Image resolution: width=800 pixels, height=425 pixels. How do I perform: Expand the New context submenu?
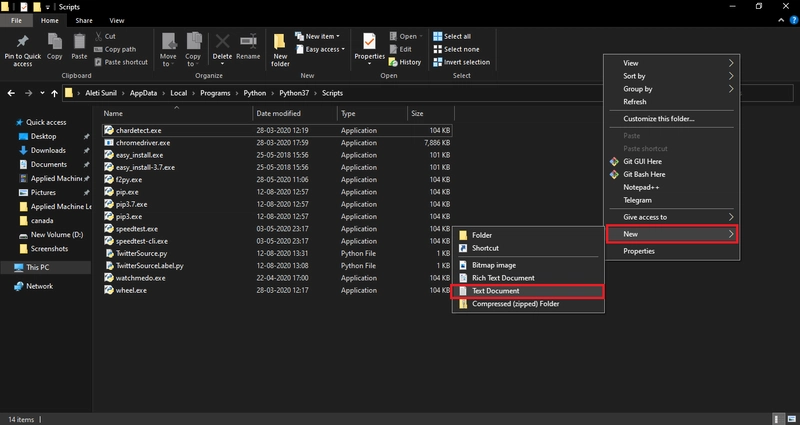pyautogui.click(x=671, y=234)
